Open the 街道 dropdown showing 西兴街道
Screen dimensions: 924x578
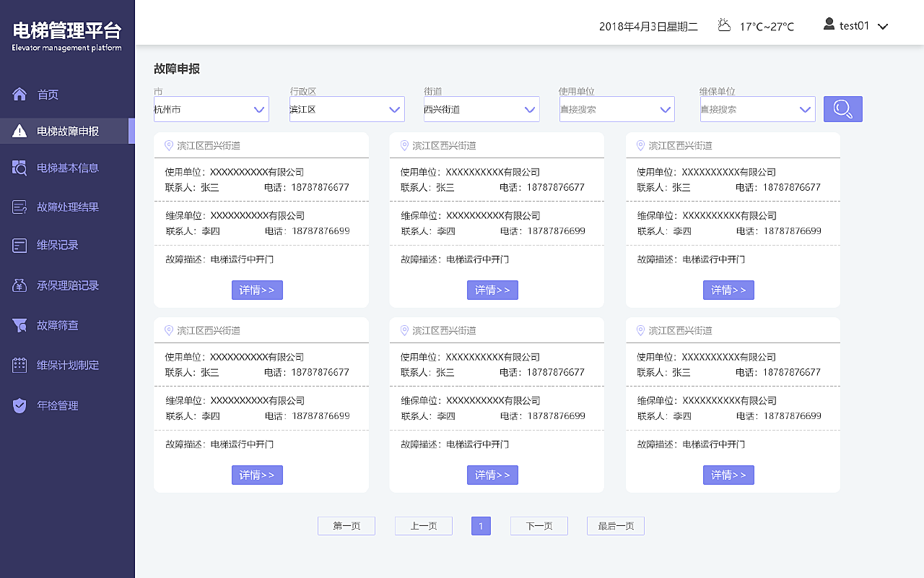(x=481, y=109)
